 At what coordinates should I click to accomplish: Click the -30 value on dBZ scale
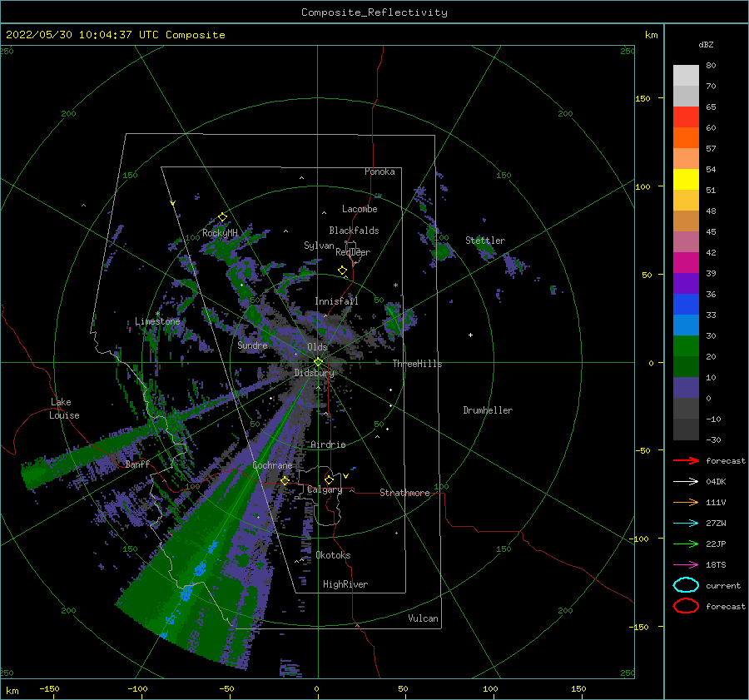click(x=714, y=439)
